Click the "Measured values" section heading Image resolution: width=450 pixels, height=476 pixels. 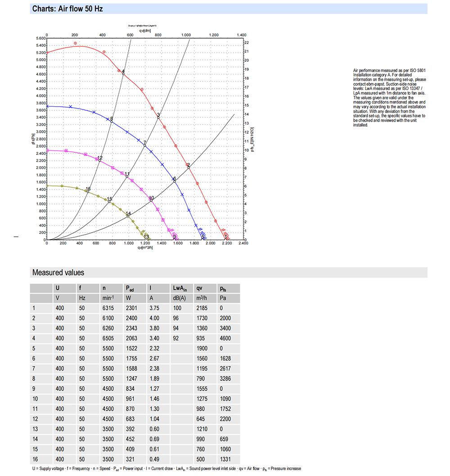(58, 272)
